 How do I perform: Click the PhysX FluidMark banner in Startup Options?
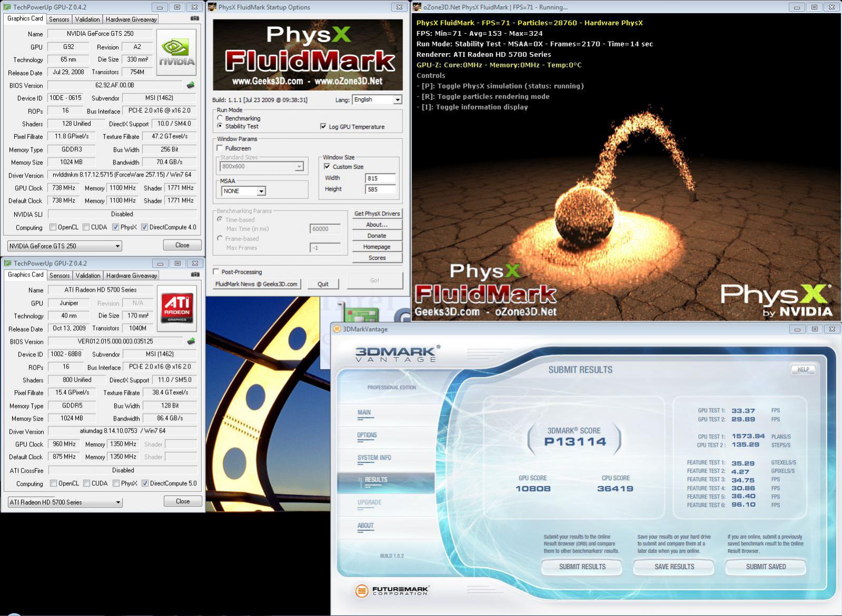308,55
